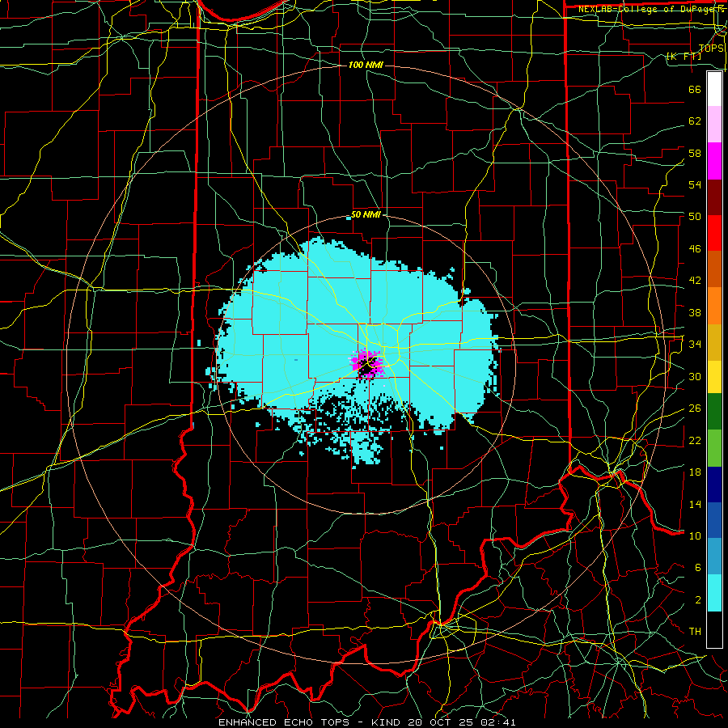Click the '18' legend value
Screen dimensions: 728x728
(x=695, y=472)
